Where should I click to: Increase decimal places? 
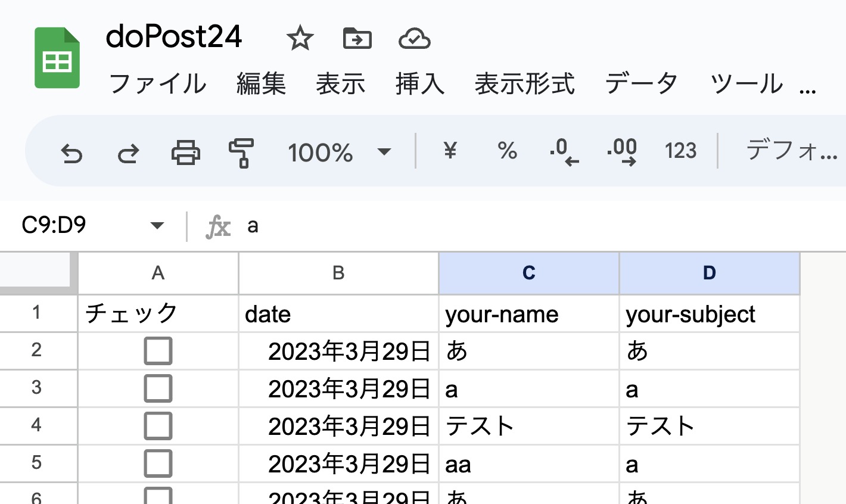(x=622, y=153)
